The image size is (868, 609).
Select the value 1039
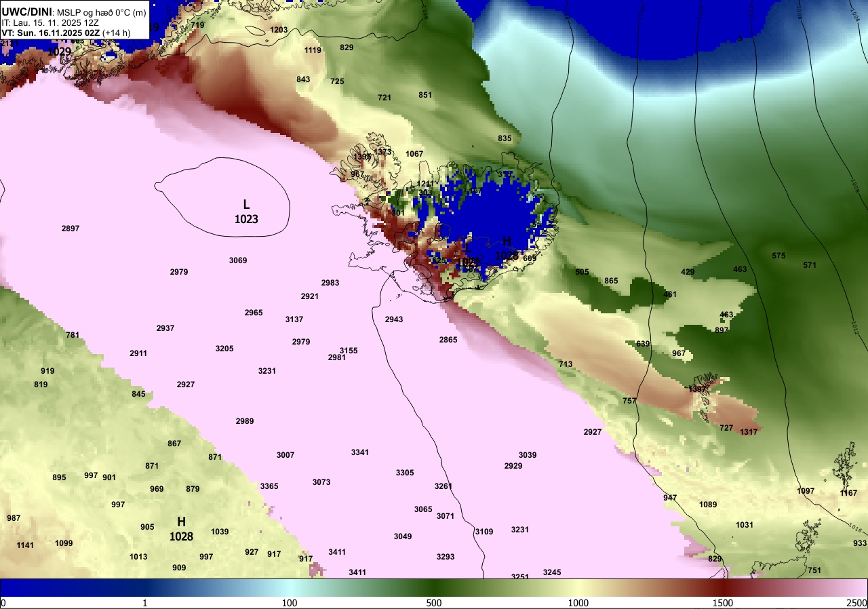click(220, 532)
